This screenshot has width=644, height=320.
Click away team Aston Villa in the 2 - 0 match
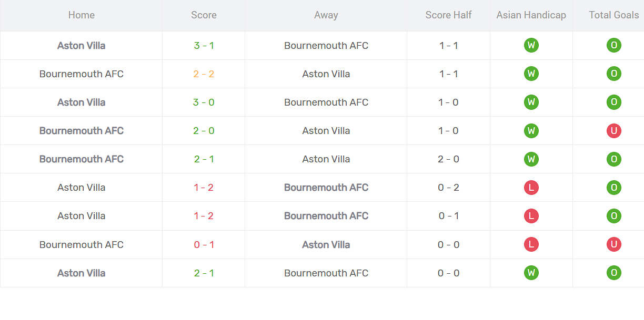[x=326, y=130]
